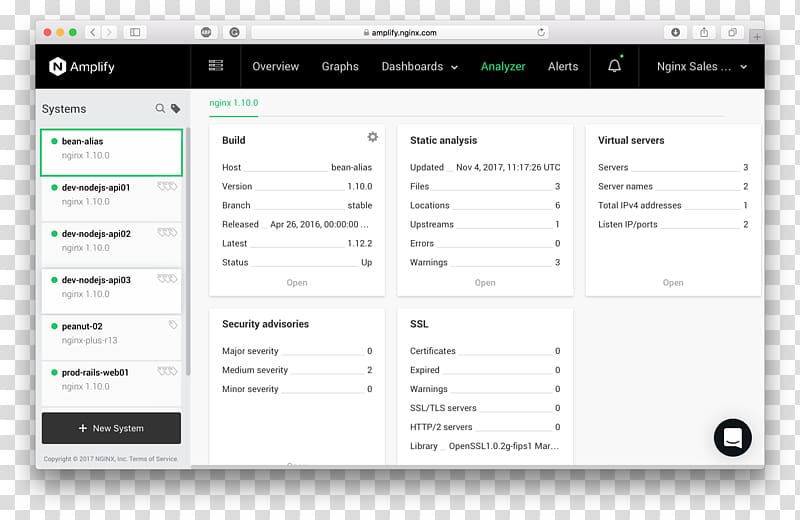Go back with Safari back arrow
Screen dimensions: 800x520
(93, 32)
